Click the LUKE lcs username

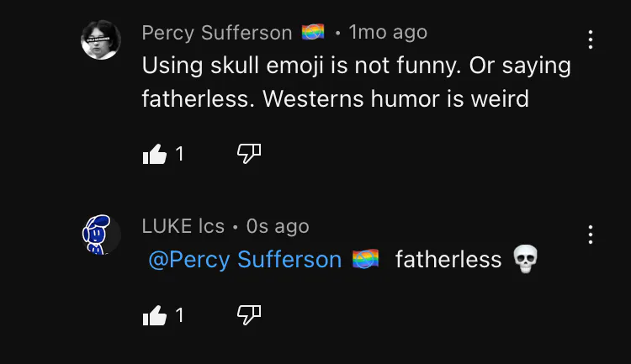[183, 226]
